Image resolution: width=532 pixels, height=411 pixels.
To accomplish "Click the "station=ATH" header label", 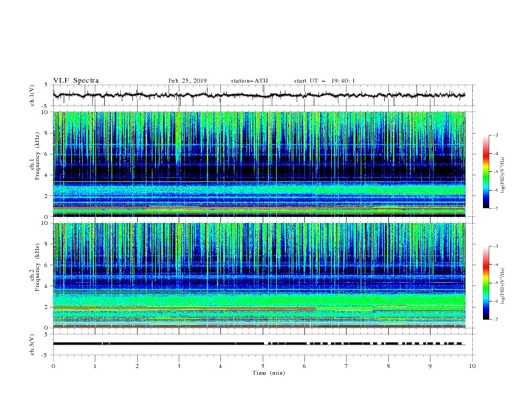I will click(249, 81).
